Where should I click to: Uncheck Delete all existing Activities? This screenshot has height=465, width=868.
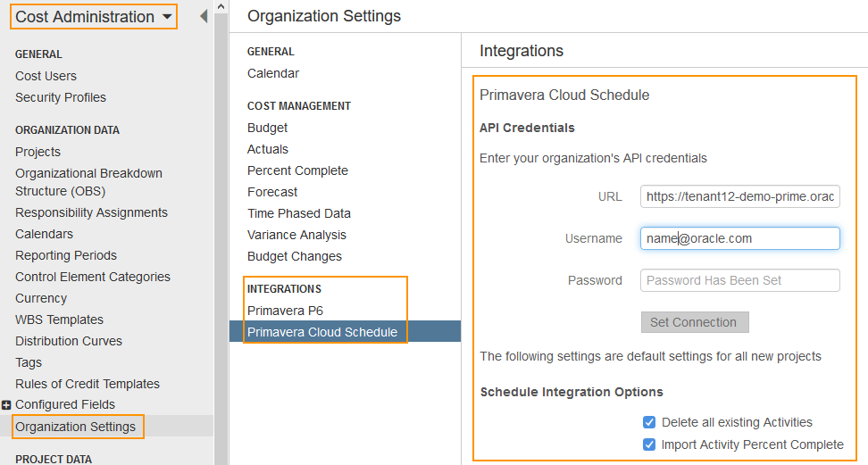click(x=649, y=422)
